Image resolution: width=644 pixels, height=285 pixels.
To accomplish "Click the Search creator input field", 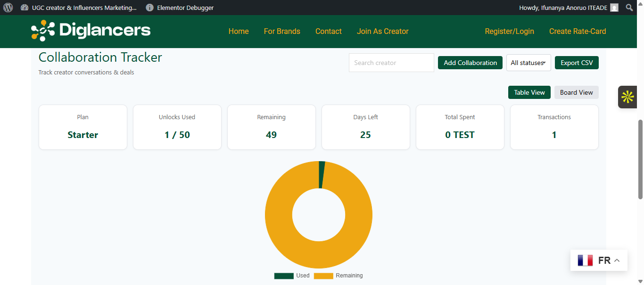I will click(x=391, y=63).
